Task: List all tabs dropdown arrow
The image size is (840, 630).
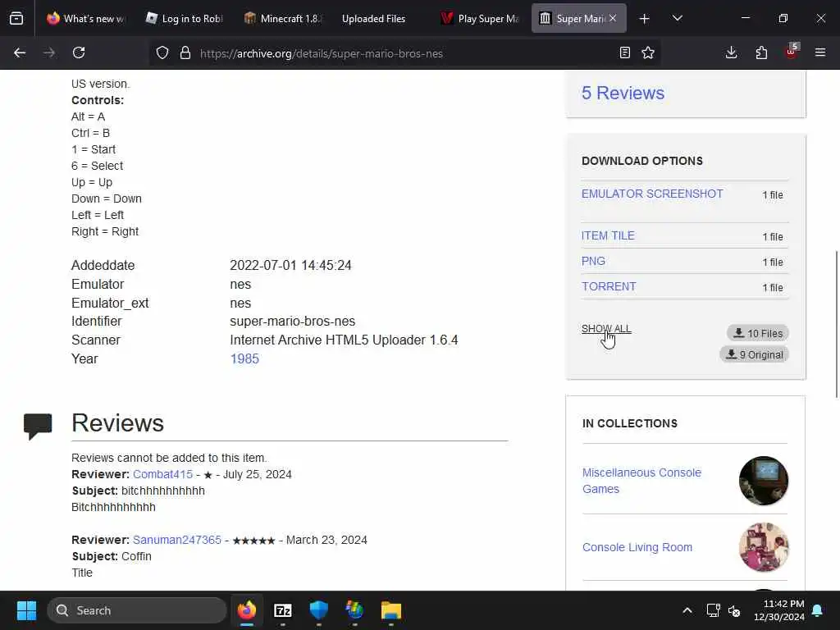Action: click(x=677, y=19)
